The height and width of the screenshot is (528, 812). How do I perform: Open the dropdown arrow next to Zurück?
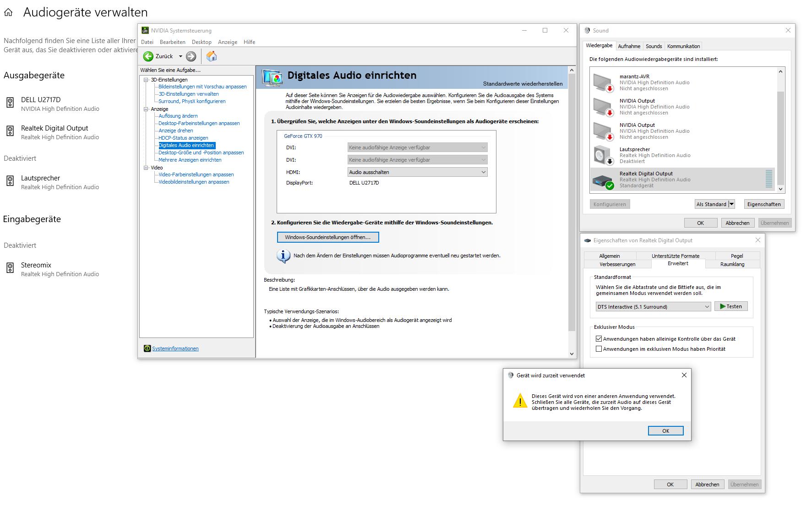pyautogui.click(x=180, y=56)
